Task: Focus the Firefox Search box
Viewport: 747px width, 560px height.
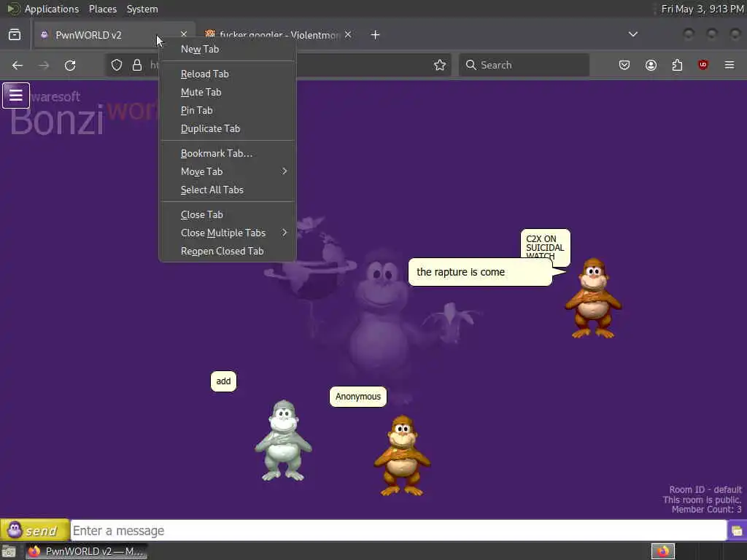Action: (x=524, y=65)
